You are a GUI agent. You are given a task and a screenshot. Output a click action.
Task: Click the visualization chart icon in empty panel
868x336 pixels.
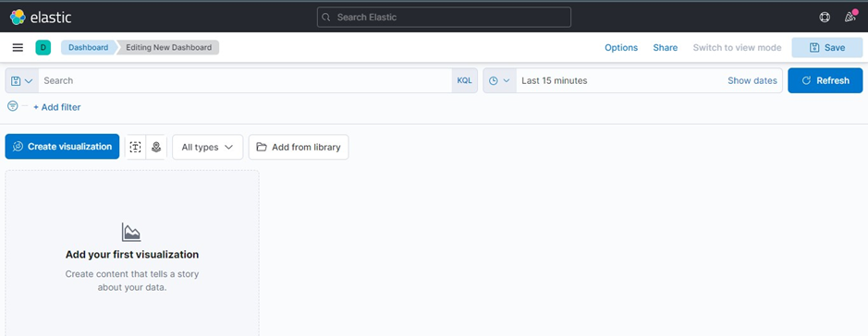pos(131,232)
